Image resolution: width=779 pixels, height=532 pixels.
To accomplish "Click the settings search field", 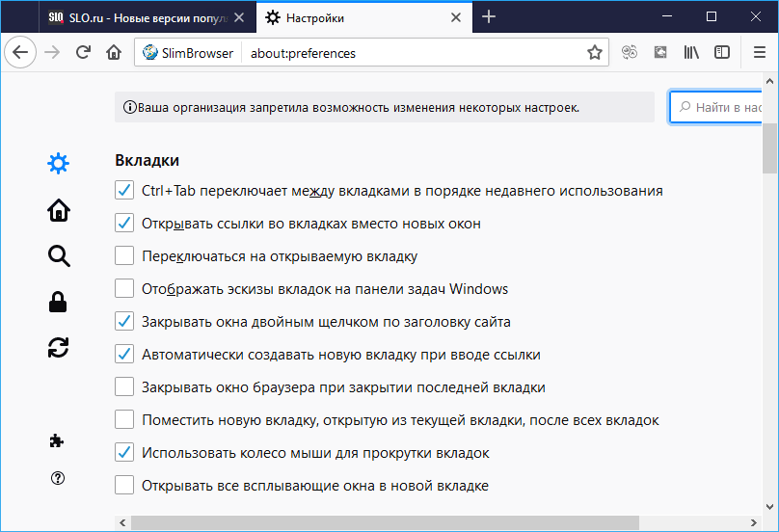I will pos(723,108).
